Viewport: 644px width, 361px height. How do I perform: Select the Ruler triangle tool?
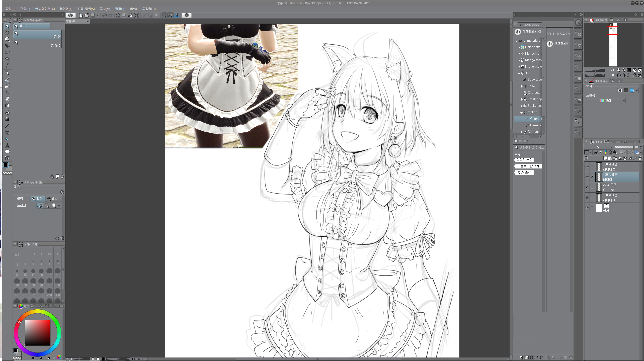(x=7, y=139)
